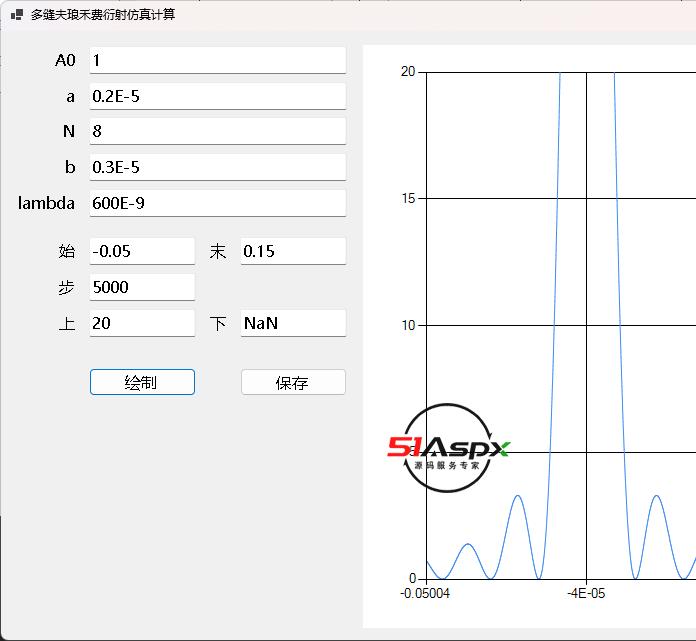Click the N label
696x641 pixels.
point(69,131)
